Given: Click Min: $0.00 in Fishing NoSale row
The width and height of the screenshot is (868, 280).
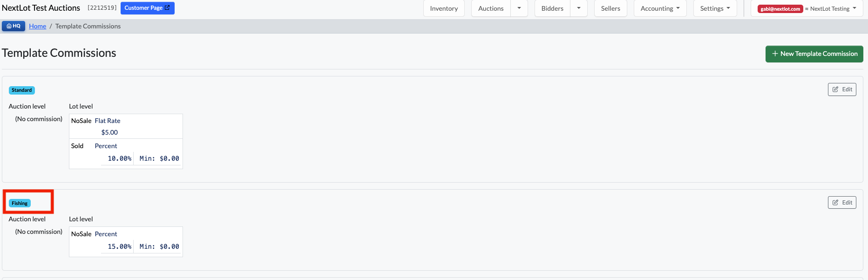Looking at the screenshot, I should [159, 246].
